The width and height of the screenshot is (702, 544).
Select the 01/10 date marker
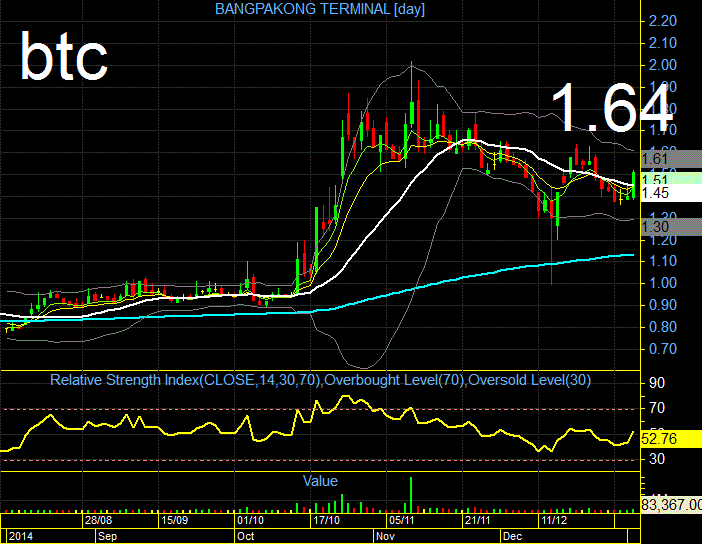pos(250,520)
